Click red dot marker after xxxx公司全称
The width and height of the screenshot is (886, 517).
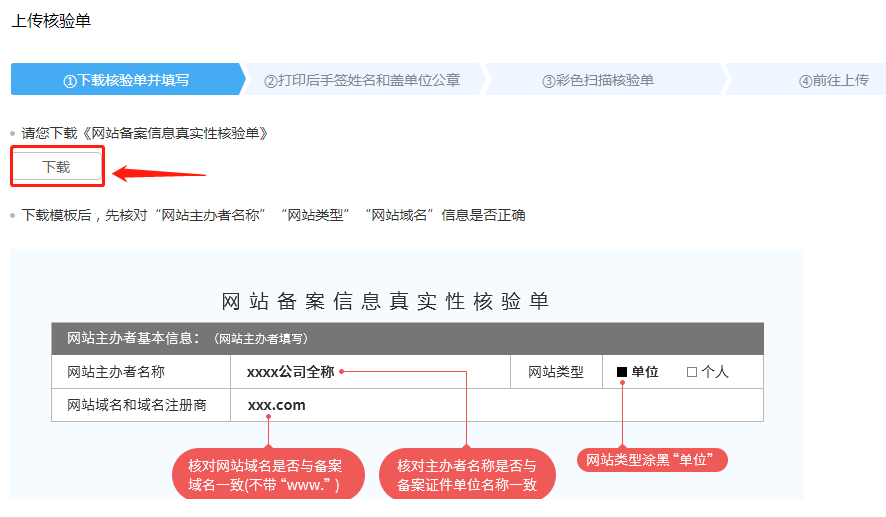point(342,371)
